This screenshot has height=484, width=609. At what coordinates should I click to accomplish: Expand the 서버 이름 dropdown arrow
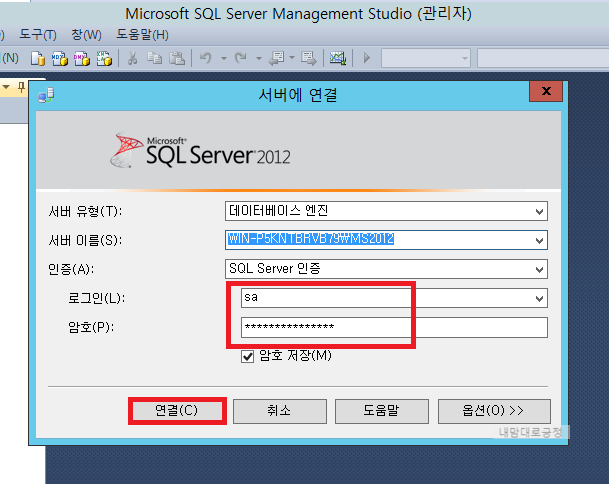point(539,240)
